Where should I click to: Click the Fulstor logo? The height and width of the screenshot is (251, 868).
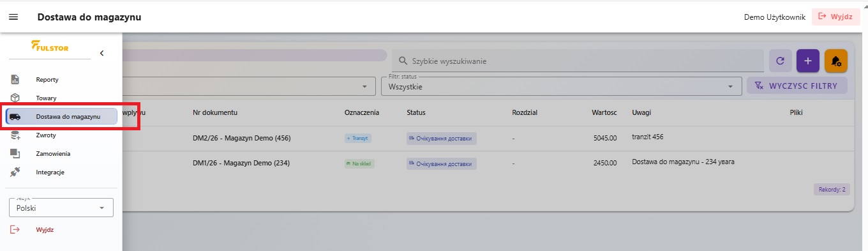tap(50, 47)
